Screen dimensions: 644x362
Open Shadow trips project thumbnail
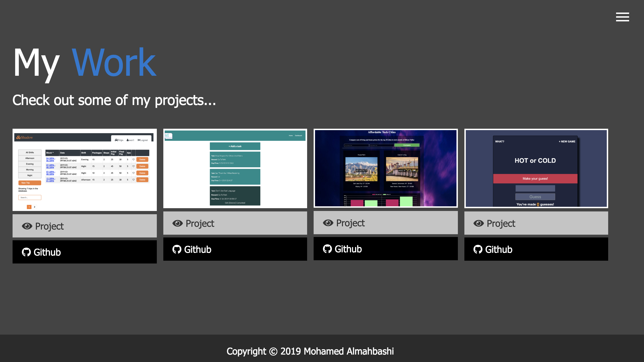84,170
